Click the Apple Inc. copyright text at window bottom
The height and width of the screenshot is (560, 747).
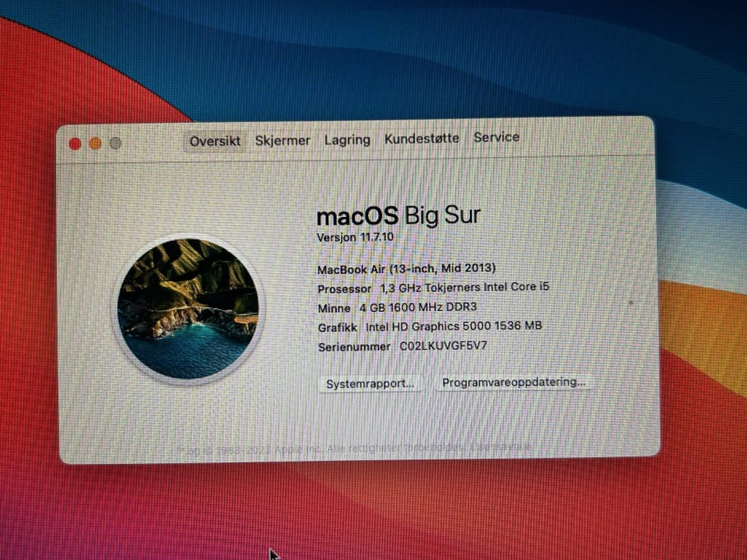tap(353, 449)
